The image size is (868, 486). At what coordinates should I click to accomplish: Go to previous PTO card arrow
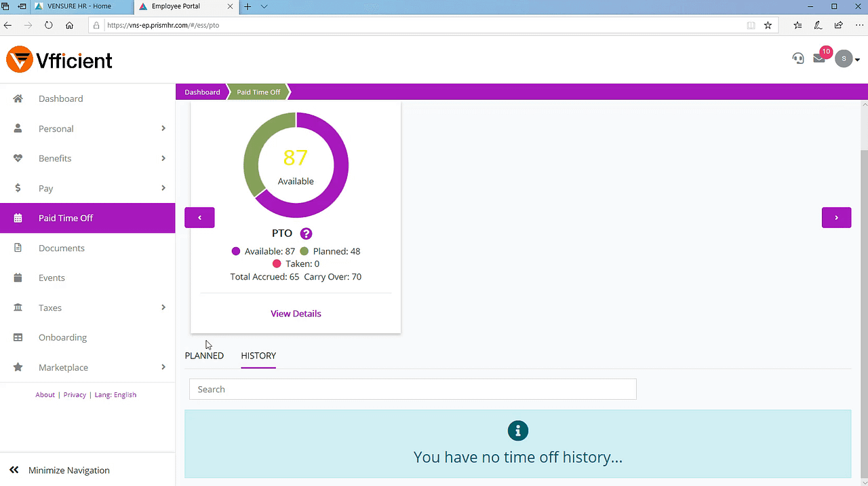point(199,218)
